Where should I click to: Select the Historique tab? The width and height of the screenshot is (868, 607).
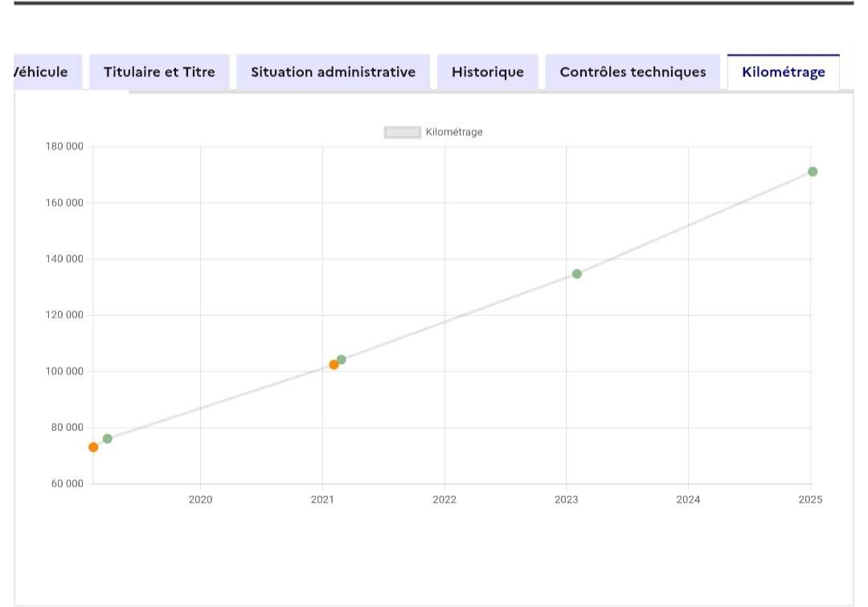488,72
